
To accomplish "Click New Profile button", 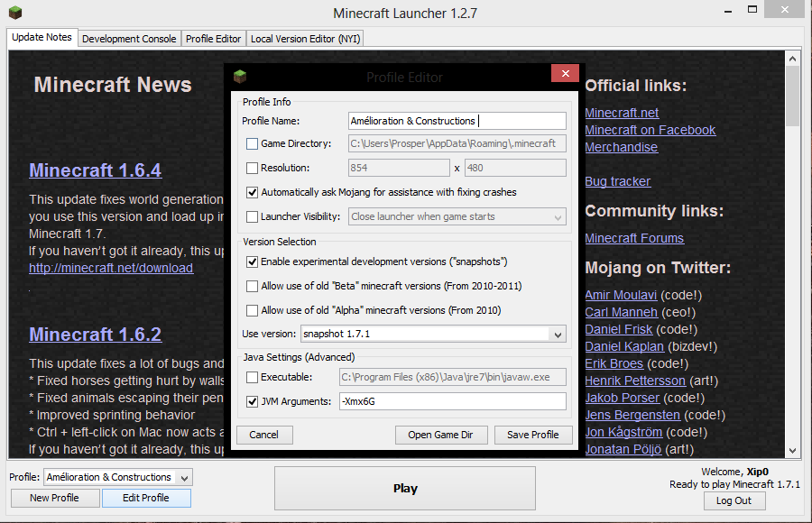I will tap(55, 498).
